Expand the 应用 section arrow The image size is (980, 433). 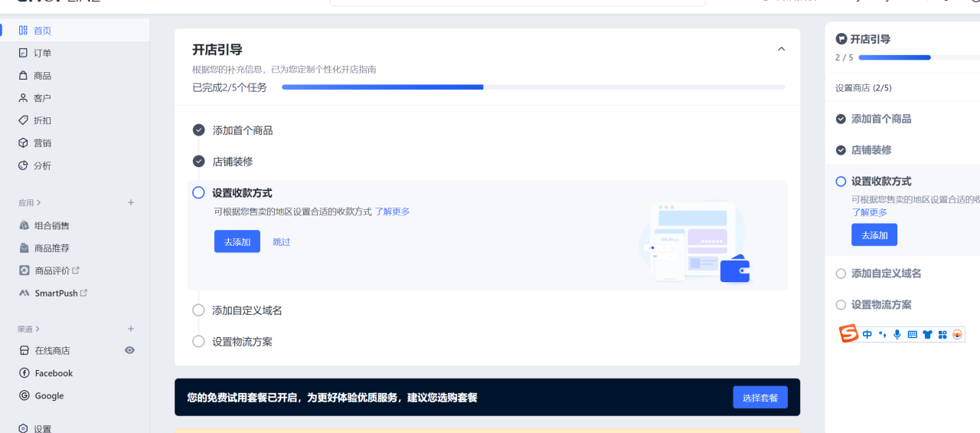point(38,203)
